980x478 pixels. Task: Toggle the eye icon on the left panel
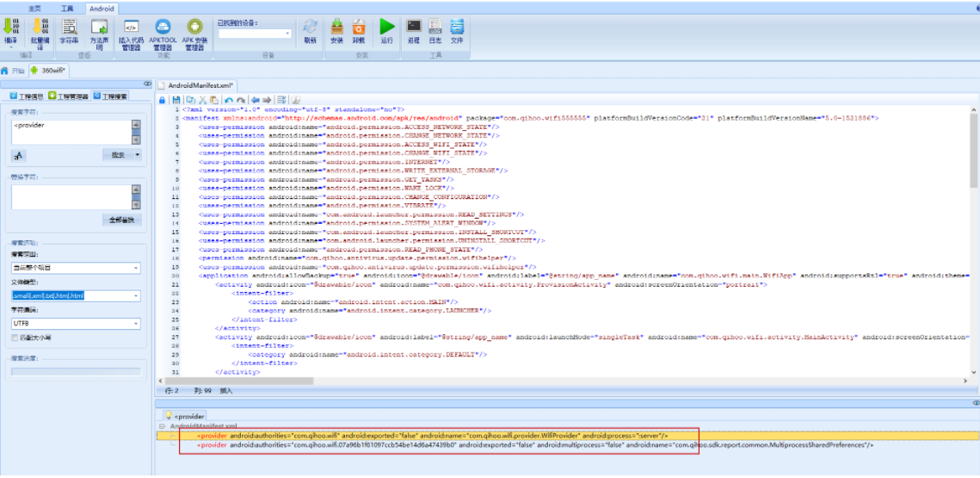pyautogui.click(x=147, y=84)
